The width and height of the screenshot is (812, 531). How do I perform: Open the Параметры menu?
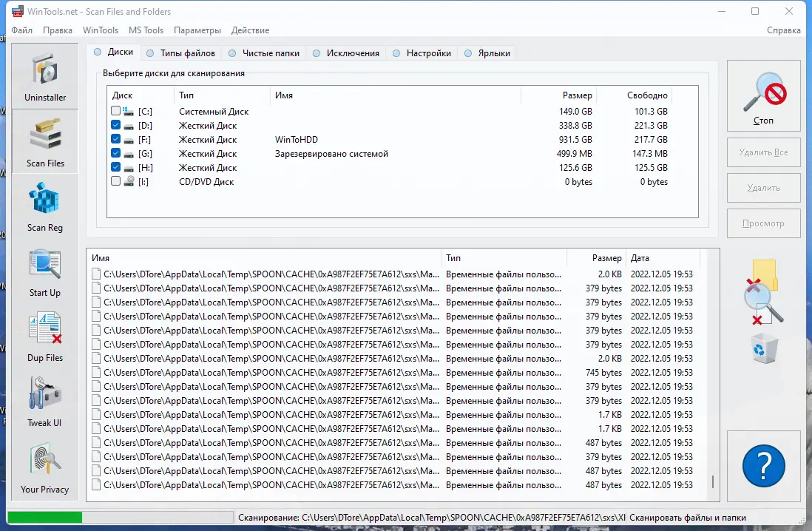(x=197, y=30)
